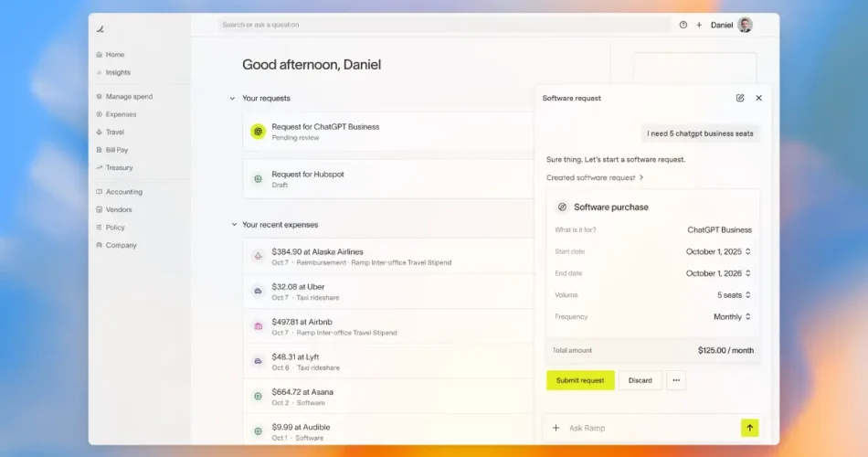Open Treasury in the sidebar

point(114,167)
